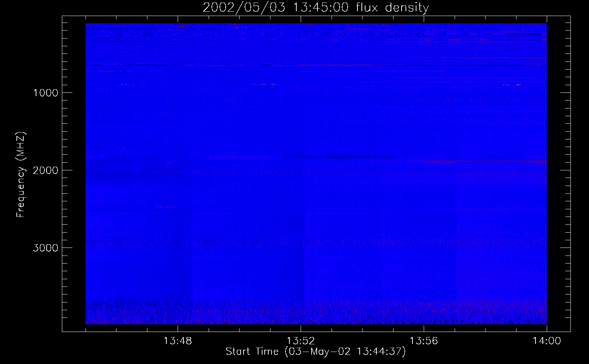The height and width of the screenshot is (364, 589).
Task: Click the plot title '2002/05/03 13:45:00 flux density'
Action: 316,7
